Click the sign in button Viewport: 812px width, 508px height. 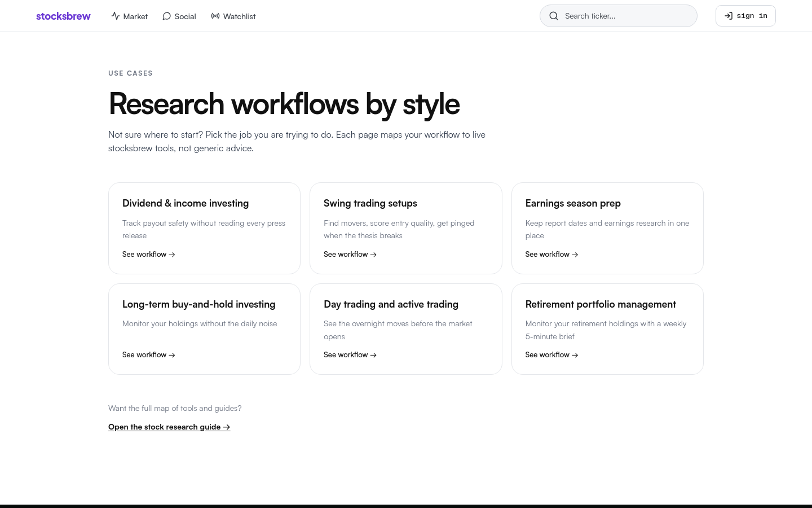coord(745,16)
